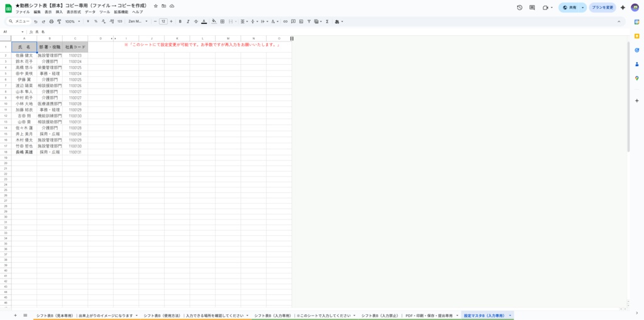Show all comments panel
Image resolution: width=644 pixels, height=320 pixels.
[532, 8]
